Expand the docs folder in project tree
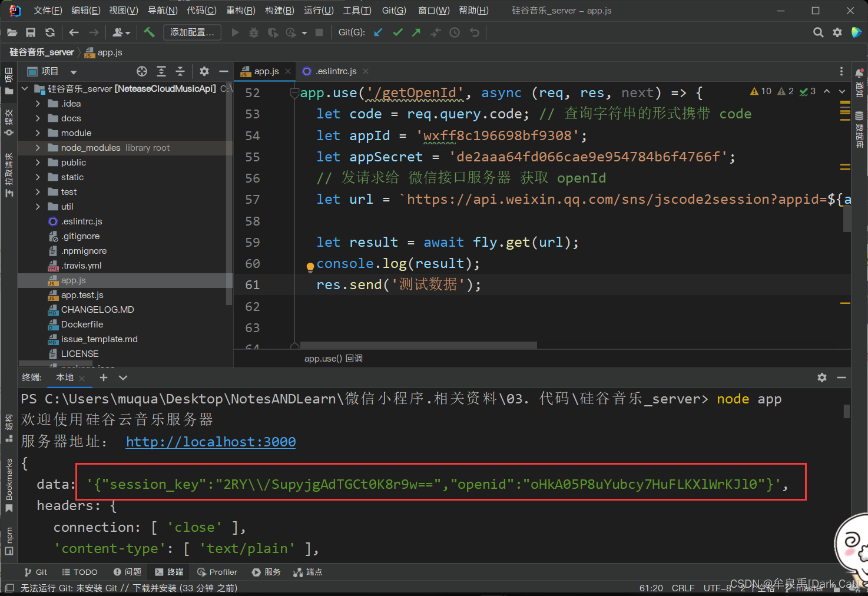The image size is (868, 596). coord(38,118)
